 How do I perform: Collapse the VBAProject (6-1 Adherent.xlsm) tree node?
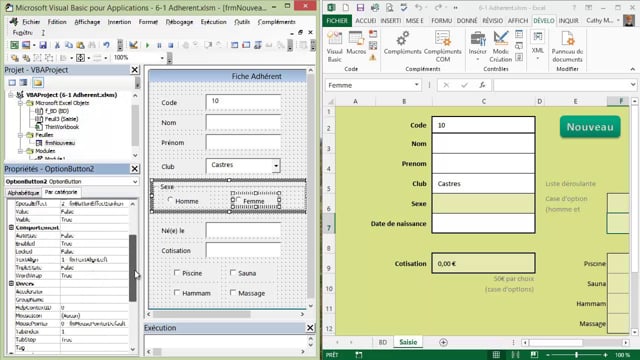pos(11,95)
